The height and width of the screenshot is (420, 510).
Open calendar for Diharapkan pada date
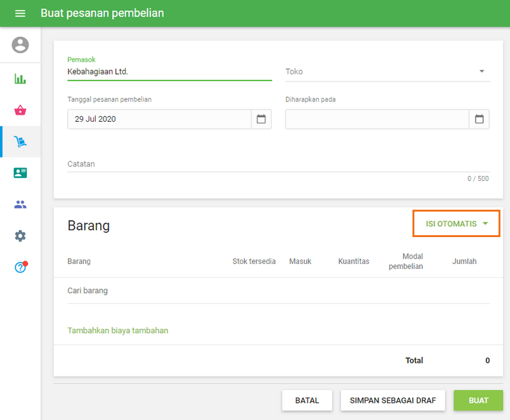point(479,119)
